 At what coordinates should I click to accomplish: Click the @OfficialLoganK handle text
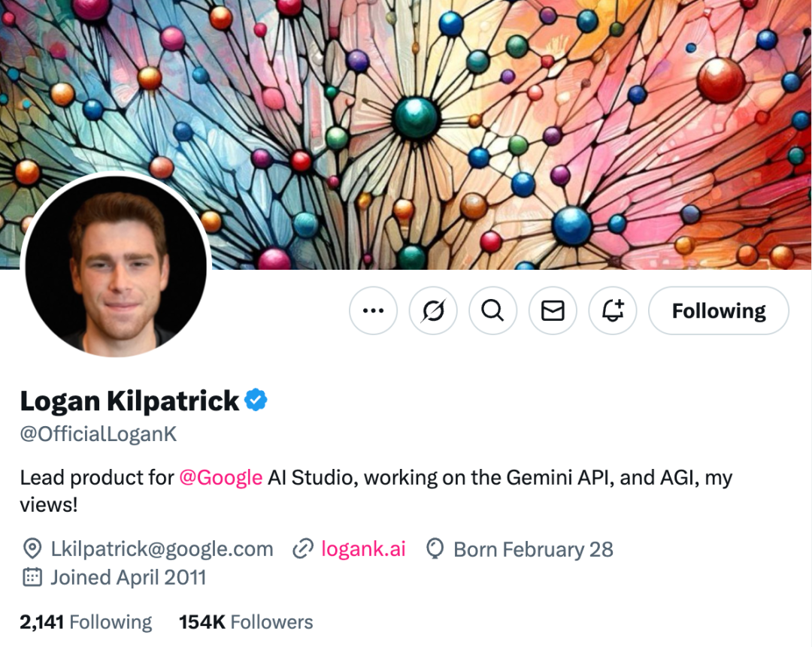click(98, 434)
